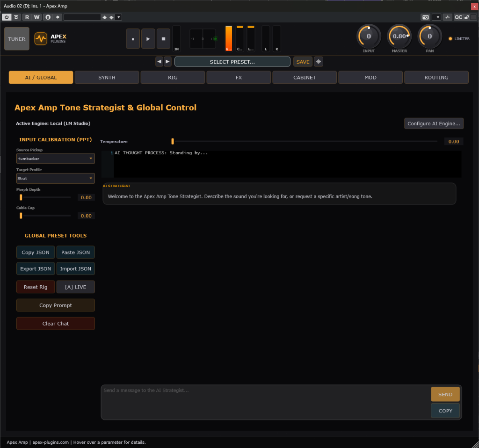Click the INPUT gain knob
479x448 pixels.
pos(369,36)
